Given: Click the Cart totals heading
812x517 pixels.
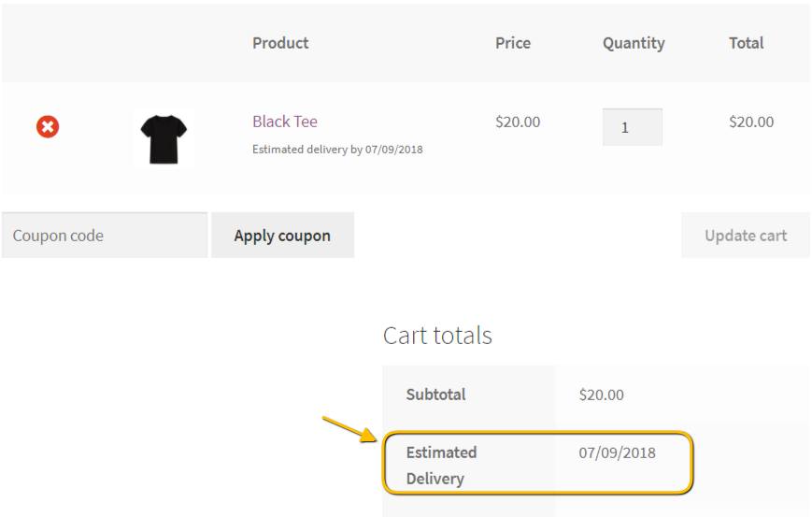Looking at the screenshot, I should [x=437, y=336].
